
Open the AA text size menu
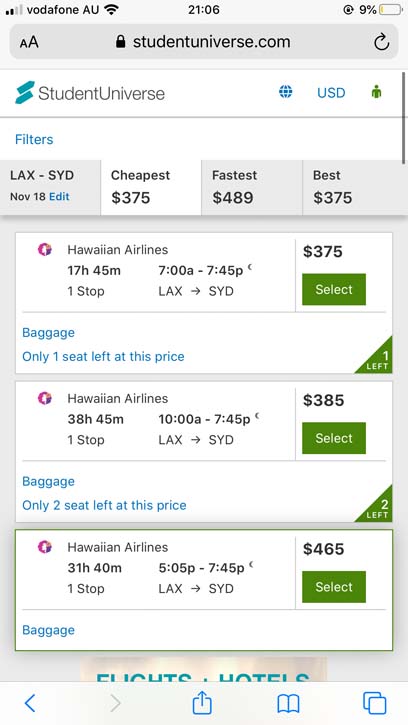click(x=29, y=43)
